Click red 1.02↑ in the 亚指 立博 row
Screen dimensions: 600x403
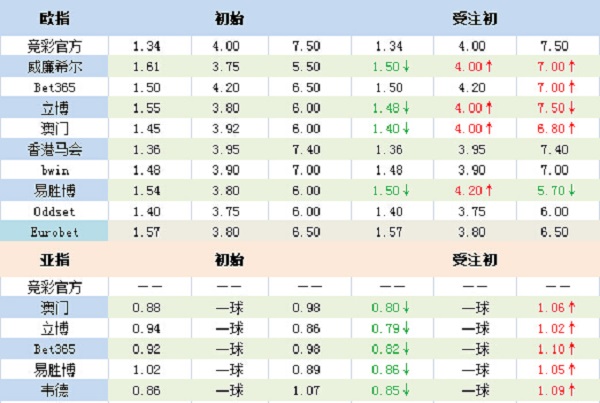[x=556, y=328]
